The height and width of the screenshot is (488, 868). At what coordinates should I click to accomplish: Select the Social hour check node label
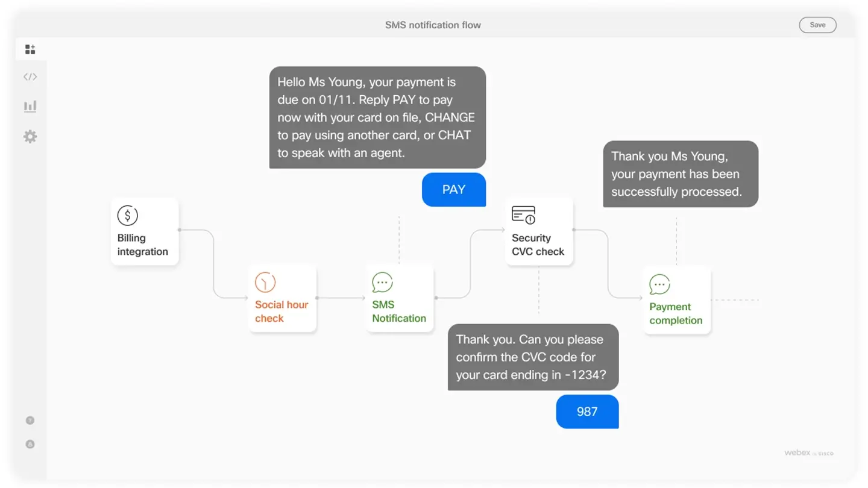point(281,311)
